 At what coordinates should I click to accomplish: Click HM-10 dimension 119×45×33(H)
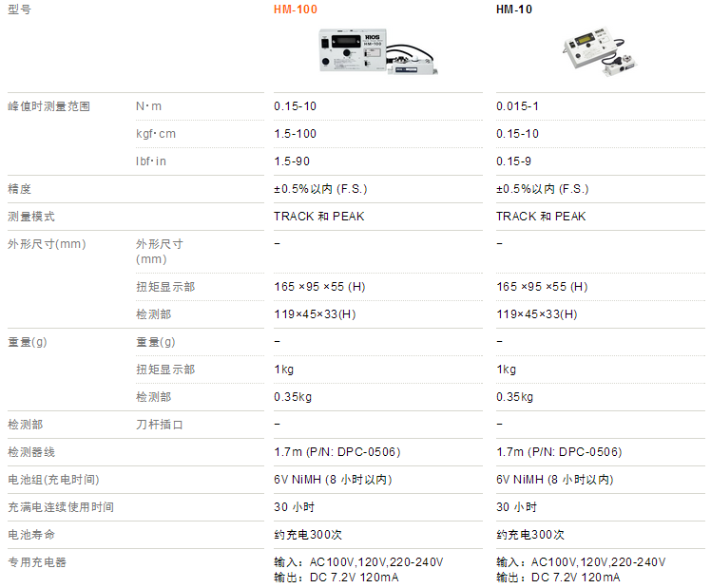(537, 314)
